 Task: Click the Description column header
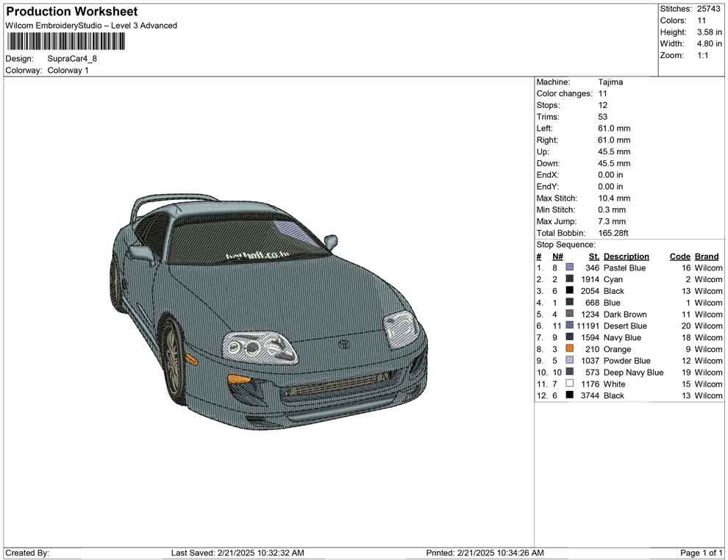[x=626, y=256]
